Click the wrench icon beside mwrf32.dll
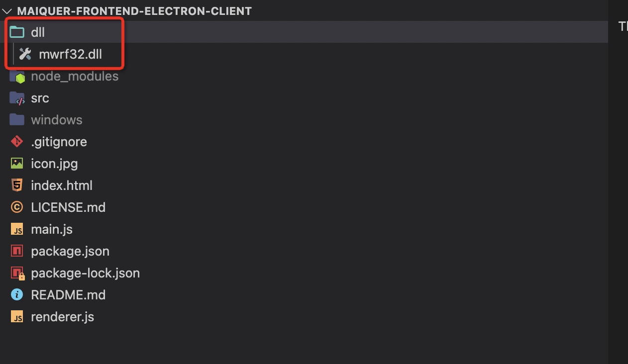This screenshot has width=628, height=364. (x=25, y=54)
